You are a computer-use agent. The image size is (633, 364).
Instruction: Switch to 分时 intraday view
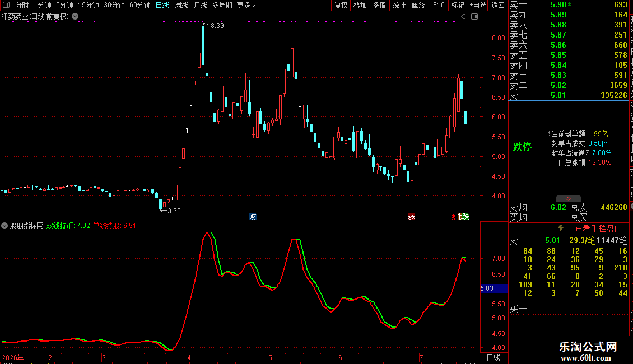(x=22, y=5)
